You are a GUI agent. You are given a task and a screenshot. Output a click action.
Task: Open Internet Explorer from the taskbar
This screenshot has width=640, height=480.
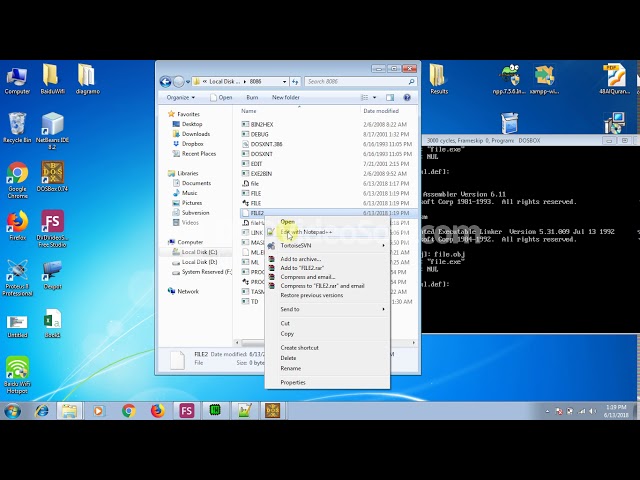[42, 411]
